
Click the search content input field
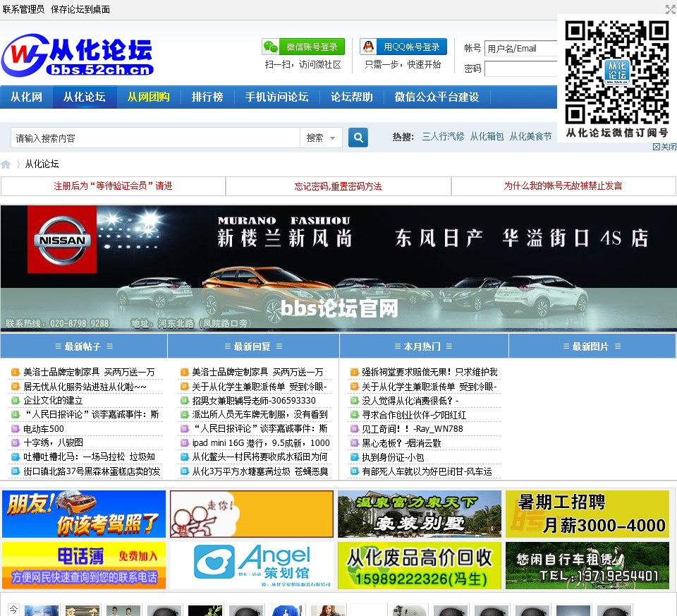[155, 138]
